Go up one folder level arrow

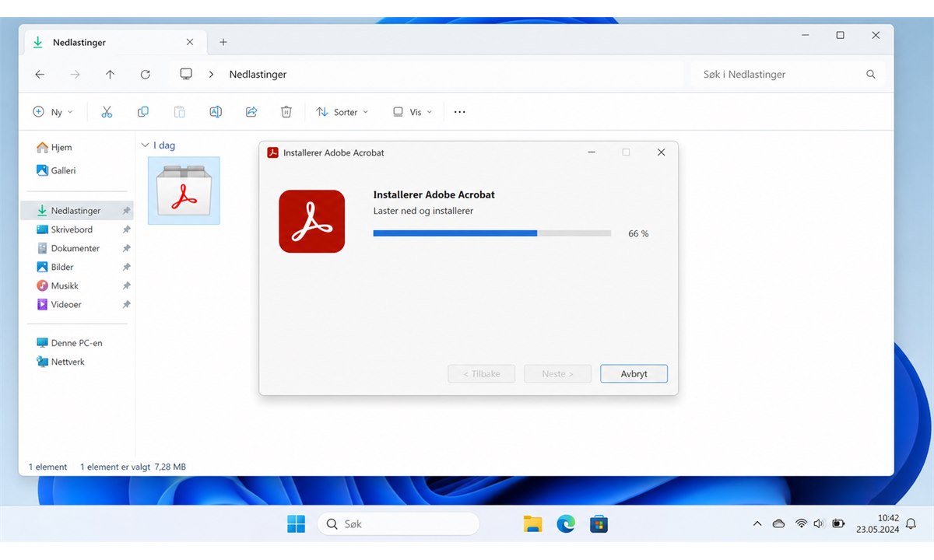[110, 75]
